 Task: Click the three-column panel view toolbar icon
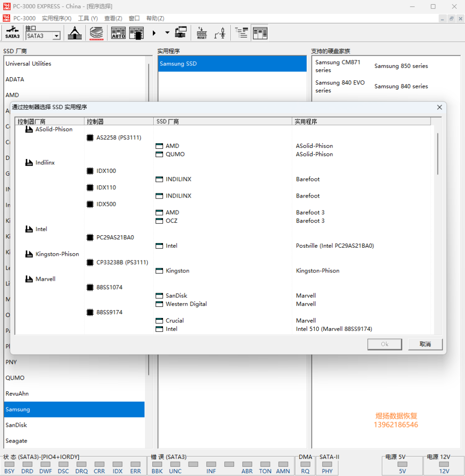click(260, 33)
